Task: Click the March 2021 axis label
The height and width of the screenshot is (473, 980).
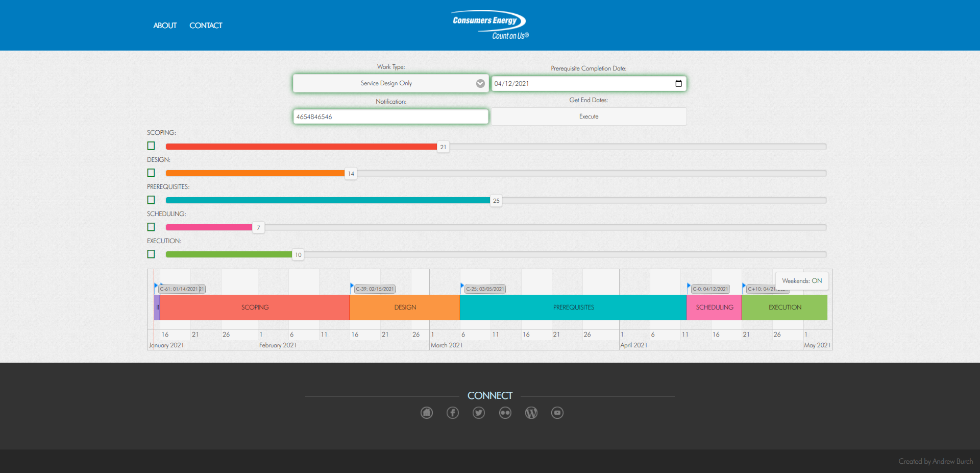Action: click(x=447, y=345)
